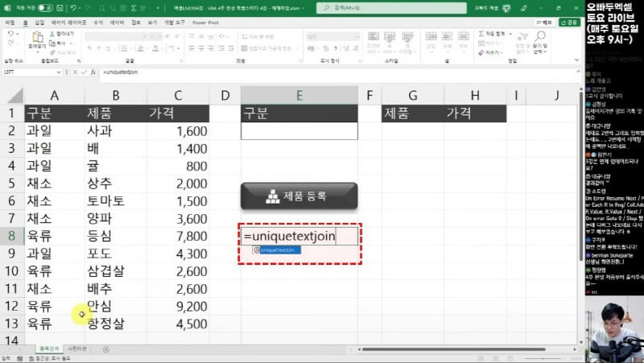Switch to the second worksheet tab
Screen dimensions: 644x363
coord(78,349)
